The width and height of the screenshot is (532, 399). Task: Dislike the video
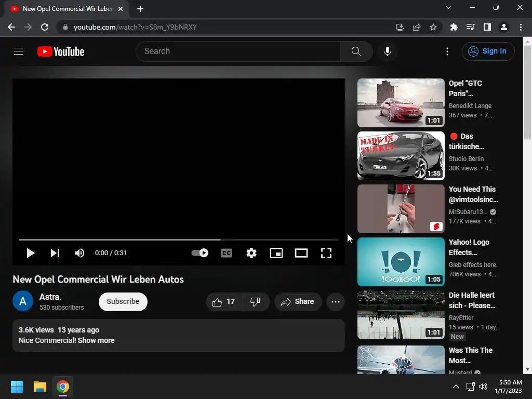[256, 302]
